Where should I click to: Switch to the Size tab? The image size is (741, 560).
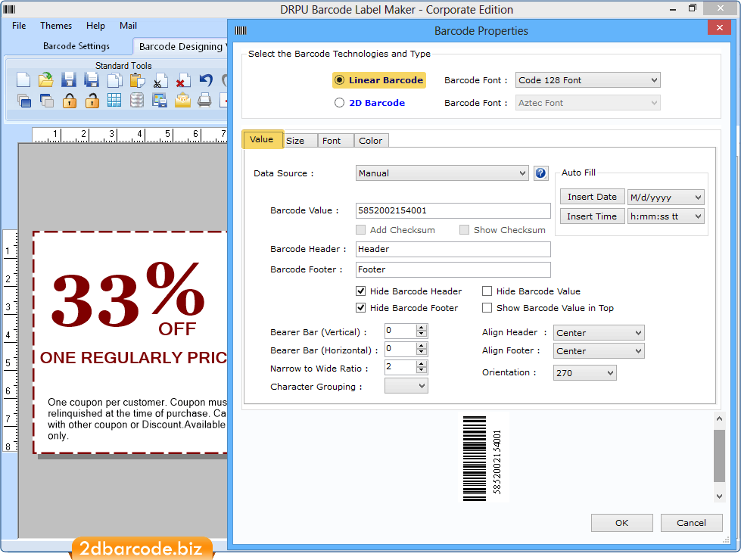pos(300,141)
